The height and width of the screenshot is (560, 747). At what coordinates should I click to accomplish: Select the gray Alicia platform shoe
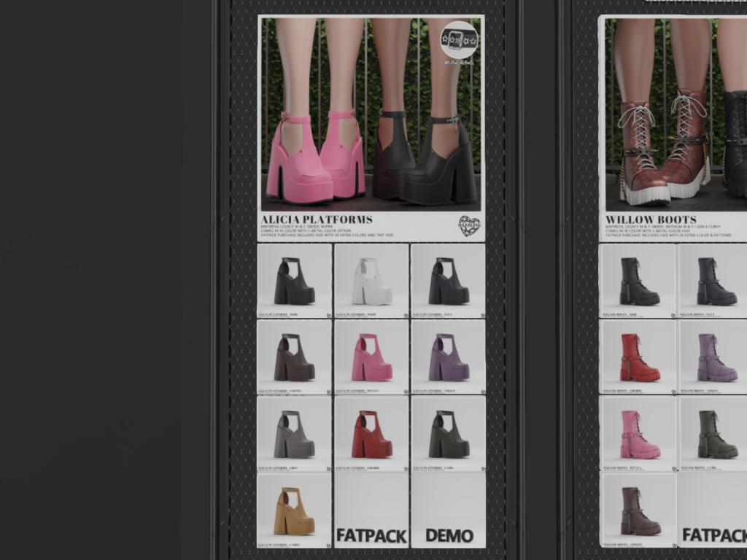point(294,434)
